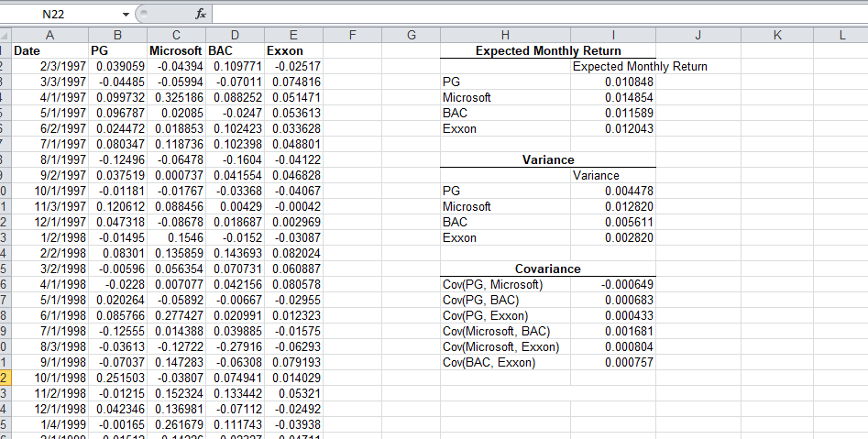
Task: Select column F header
Action: click(353, 36)
